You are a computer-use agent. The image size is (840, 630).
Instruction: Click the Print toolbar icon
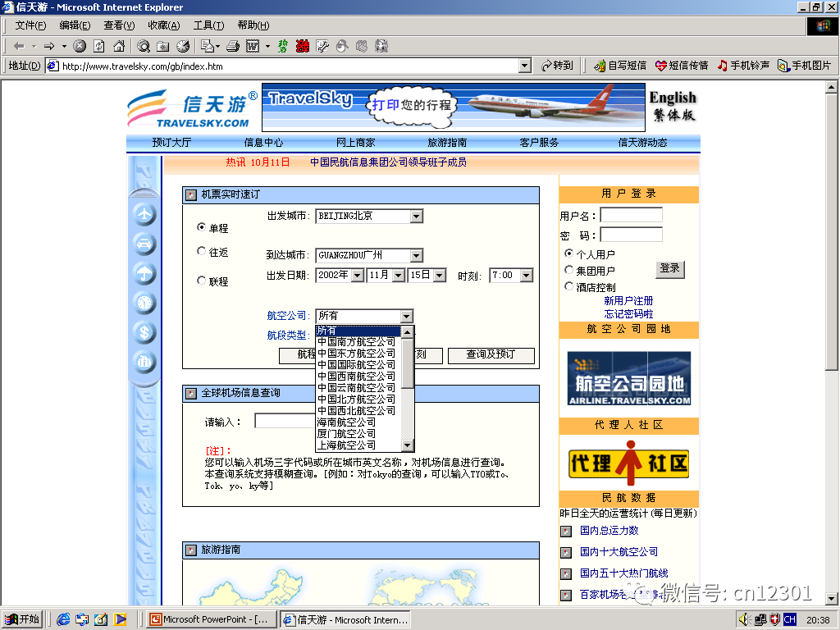pos(232,46)
